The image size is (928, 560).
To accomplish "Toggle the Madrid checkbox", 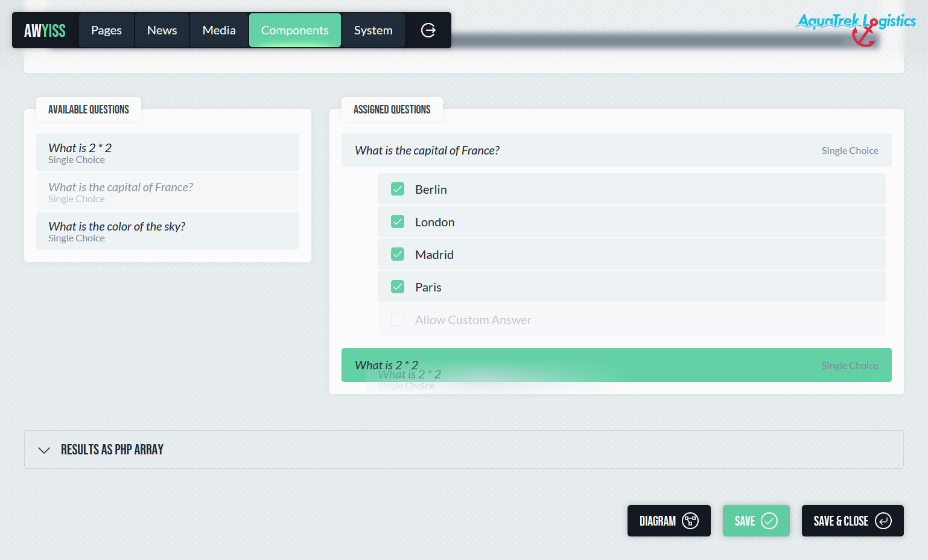I will (x=398, y=255).
